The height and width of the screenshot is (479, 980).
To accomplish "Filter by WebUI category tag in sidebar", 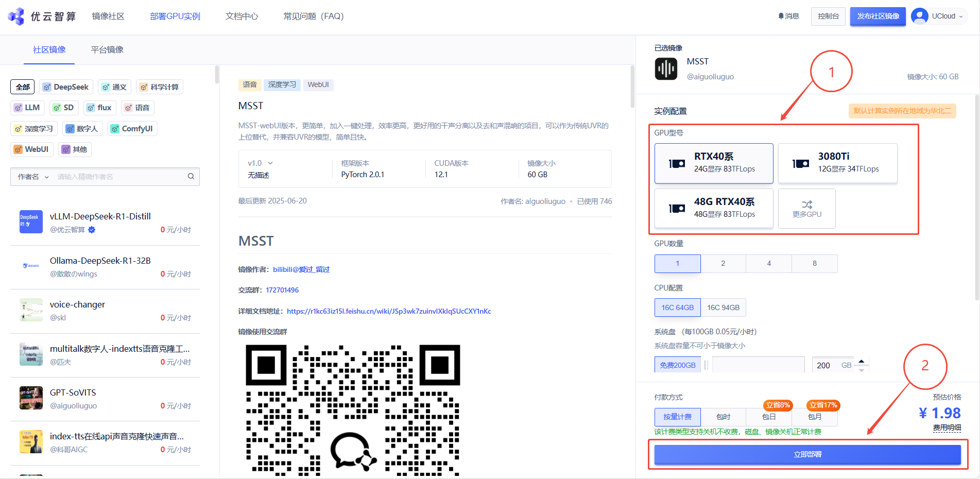I will pos(31,149).
